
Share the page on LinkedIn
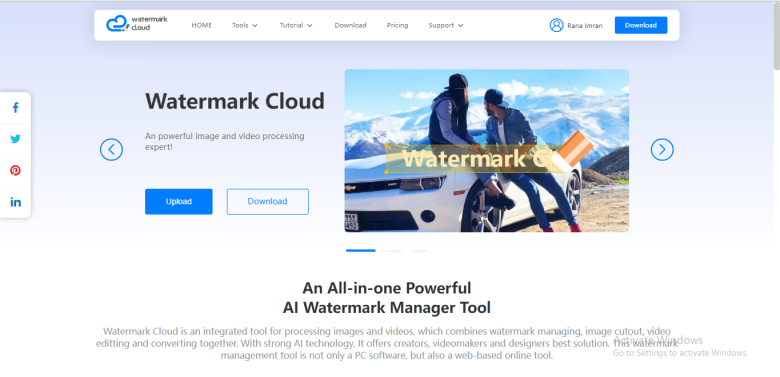[x=15, y=202]
